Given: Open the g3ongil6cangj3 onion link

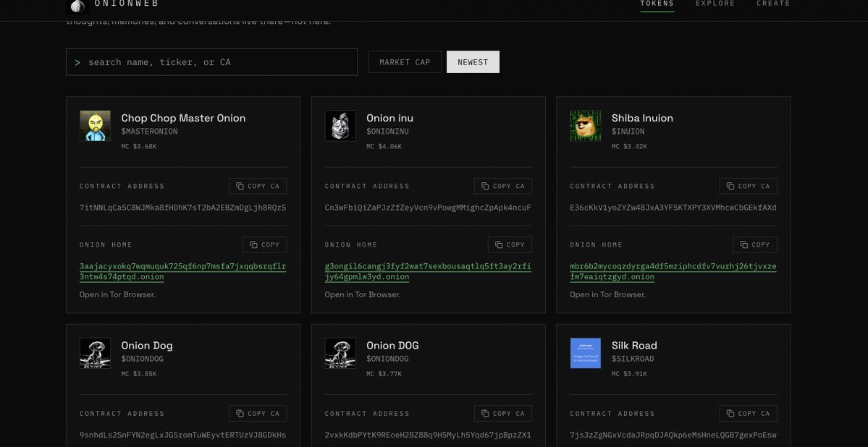Looking at the screenshot, I should 428,272.
